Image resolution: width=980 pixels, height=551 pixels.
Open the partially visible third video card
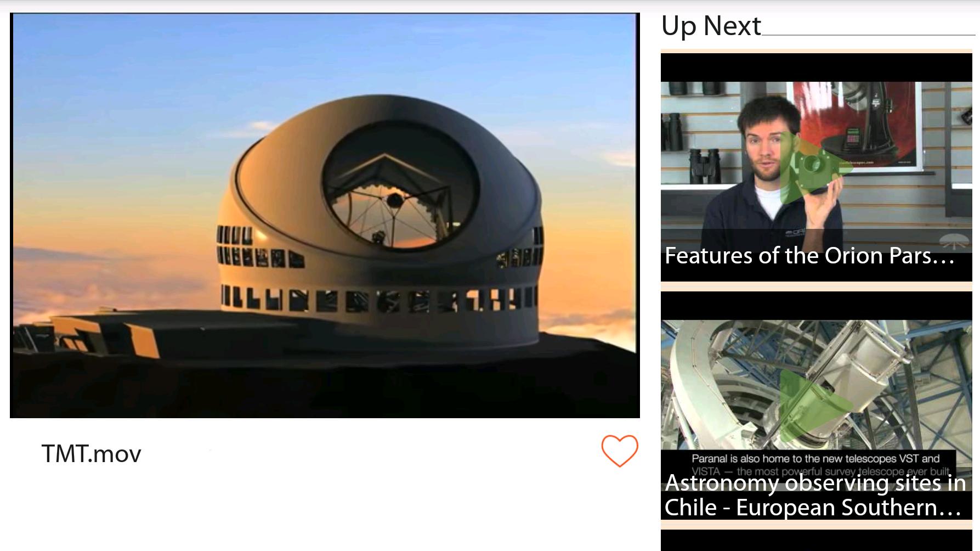(816, 540)
